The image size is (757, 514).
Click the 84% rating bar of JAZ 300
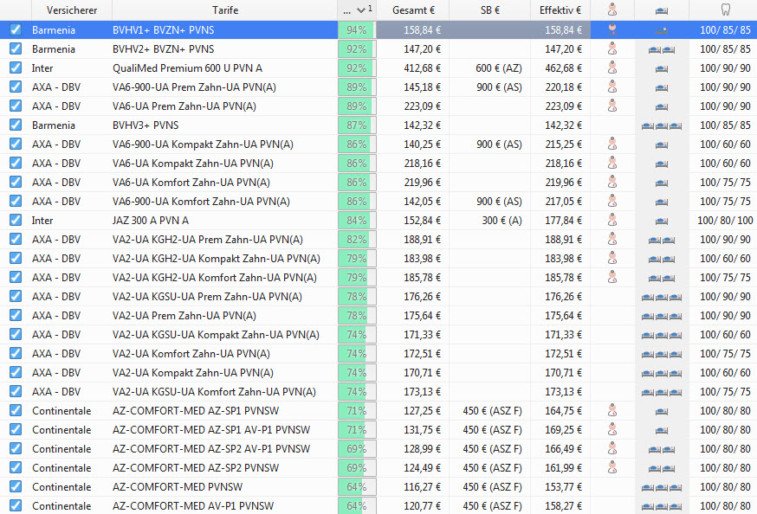(x=357, y=220)
